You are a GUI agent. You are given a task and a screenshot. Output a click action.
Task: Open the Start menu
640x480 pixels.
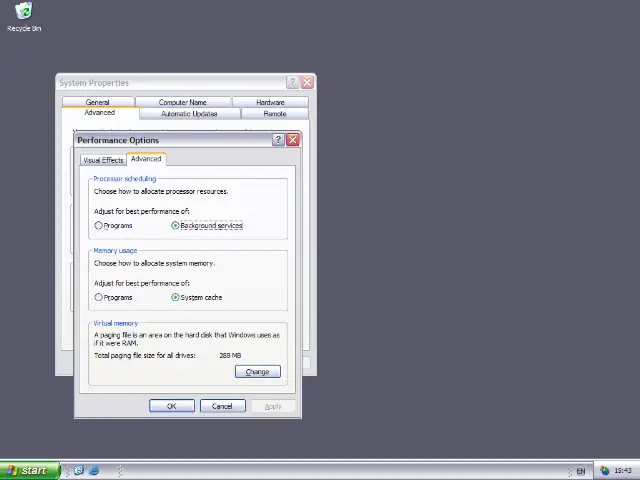pos(30,471)
